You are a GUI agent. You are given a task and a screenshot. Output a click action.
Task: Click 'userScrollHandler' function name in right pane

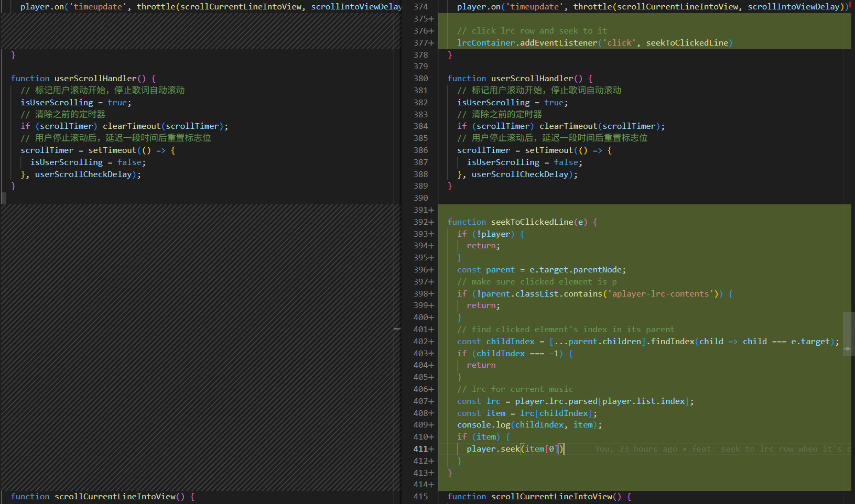(532, 79)
